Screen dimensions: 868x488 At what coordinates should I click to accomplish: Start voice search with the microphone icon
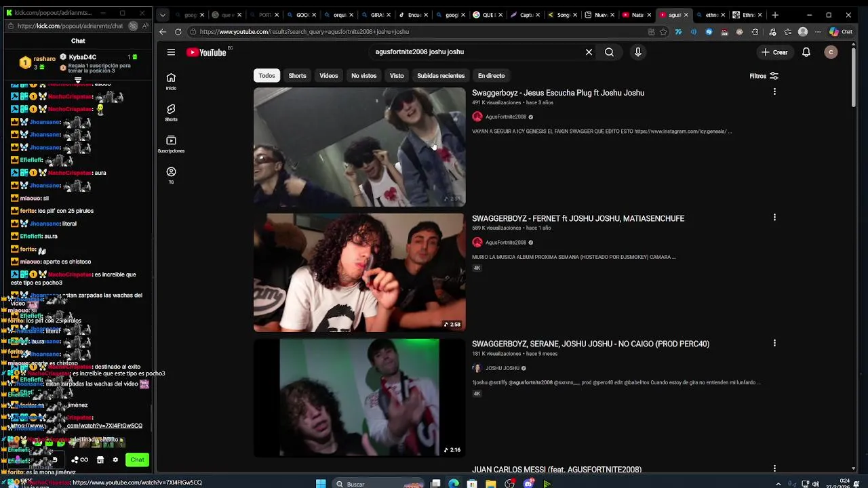pyautogui.click(x=637, y=52)
